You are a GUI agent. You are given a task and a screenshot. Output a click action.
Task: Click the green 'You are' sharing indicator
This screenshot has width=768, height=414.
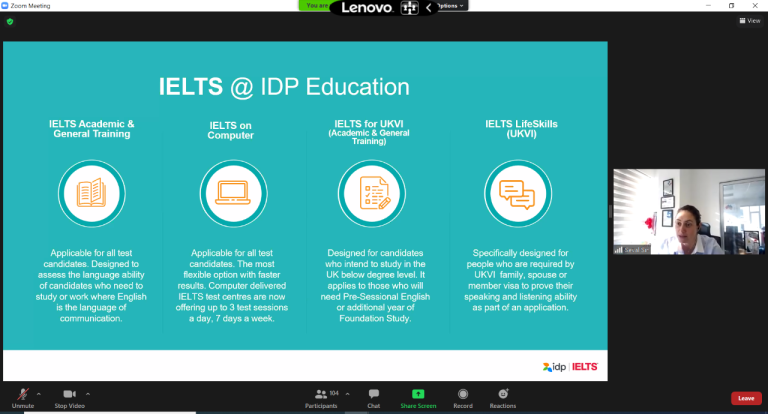pyautogui.click(x=316, y=5)
